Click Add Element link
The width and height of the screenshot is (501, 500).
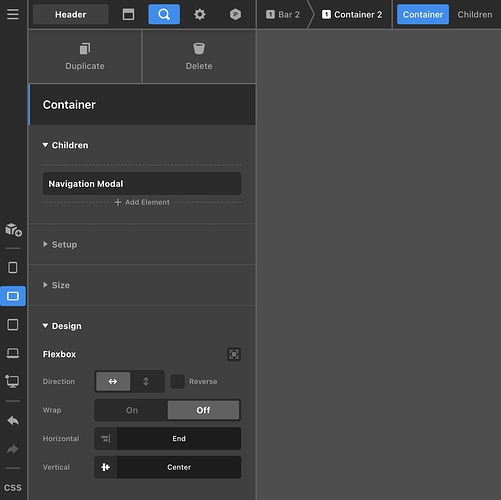[142, 202]
